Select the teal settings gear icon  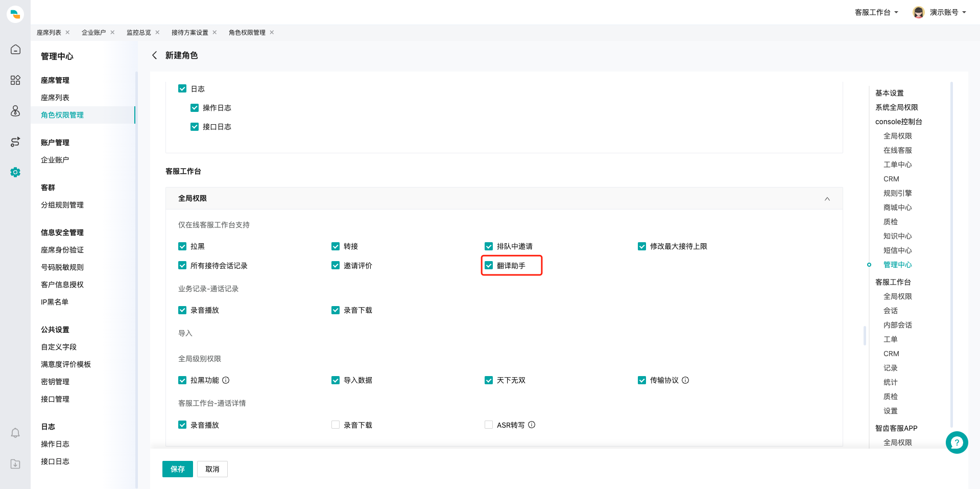point(15,172)
